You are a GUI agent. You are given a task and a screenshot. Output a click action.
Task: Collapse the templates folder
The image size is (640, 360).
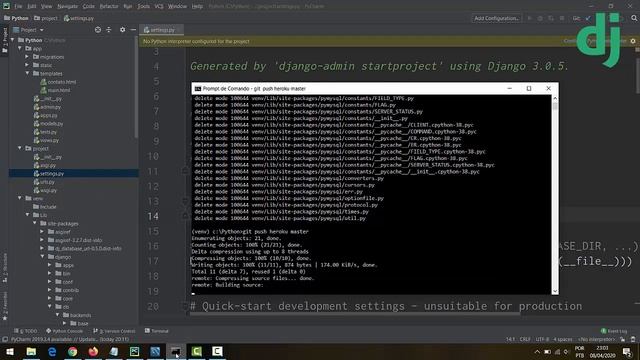click(27, 73)
